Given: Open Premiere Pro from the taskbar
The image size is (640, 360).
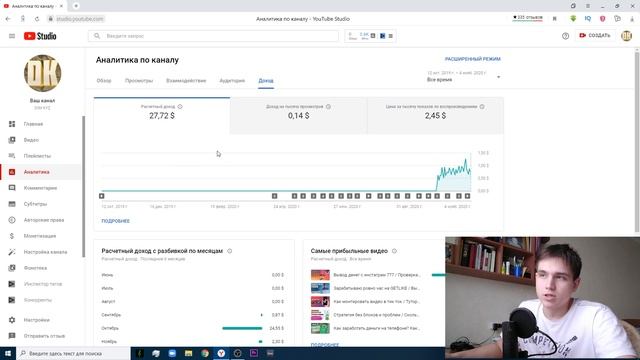Looking at the screenshot, I should point(254,353).
